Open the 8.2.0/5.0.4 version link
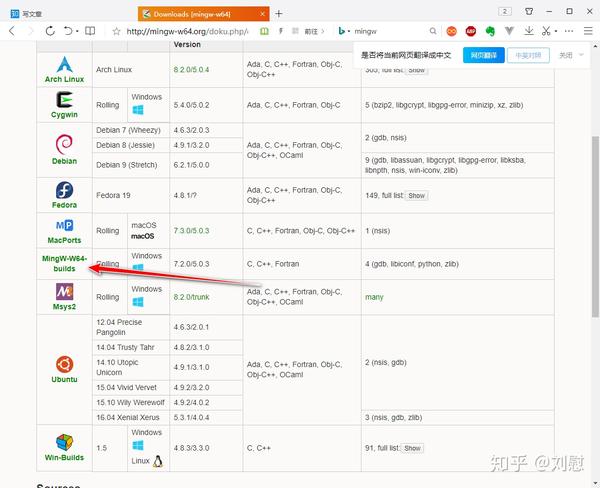 click(x=191, y=70)
